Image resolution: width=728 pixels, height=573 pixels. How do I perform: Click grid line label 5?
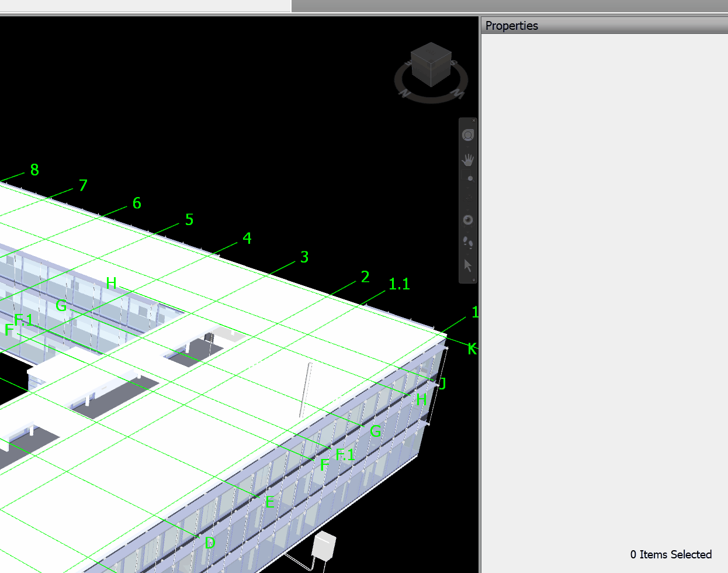pos(189,220)
